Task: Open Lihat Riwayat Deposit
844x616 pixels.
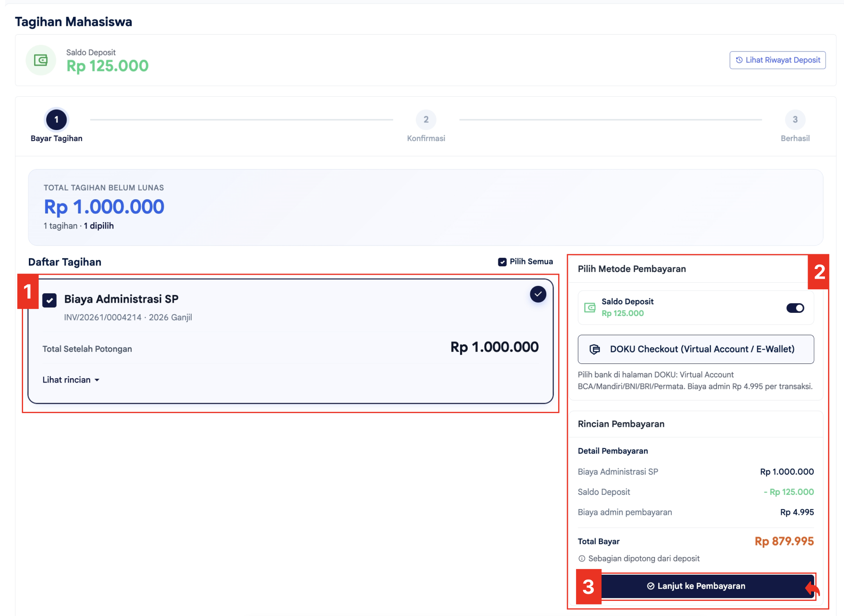Action: 777,60
